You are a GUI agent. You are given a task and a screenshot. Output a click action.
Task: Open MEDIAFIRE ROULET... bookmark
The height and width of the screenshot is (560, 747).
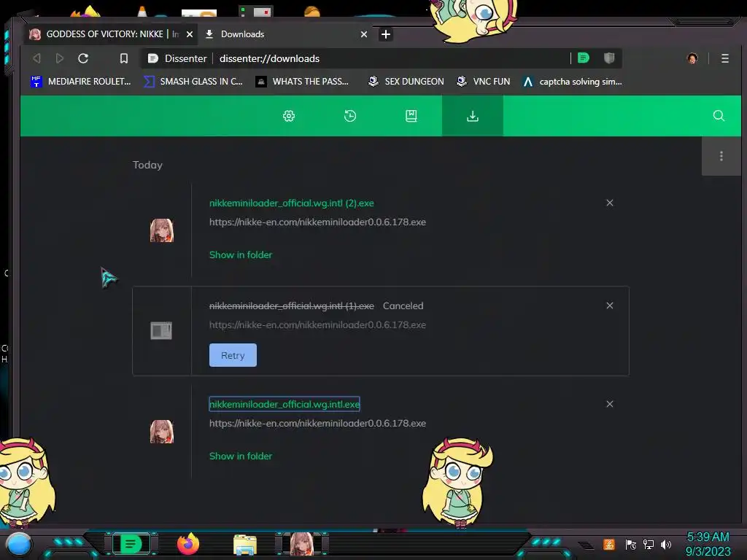tap(80, 82)
